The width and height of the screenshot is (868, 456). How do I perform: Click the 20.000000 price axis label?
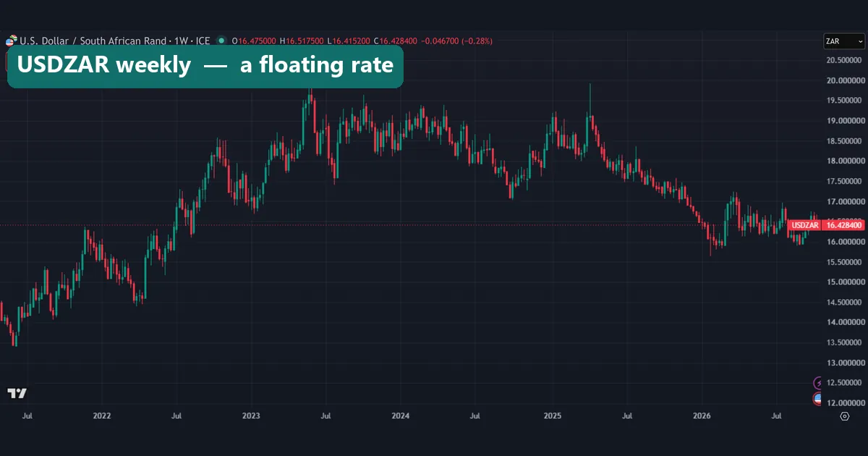tap(845, 80)
